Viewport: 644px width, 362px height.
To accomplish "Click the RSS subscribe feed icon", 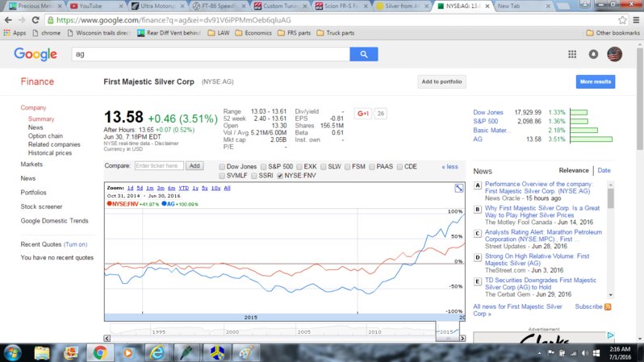I will pyautogui.click(x=608, y=306).
